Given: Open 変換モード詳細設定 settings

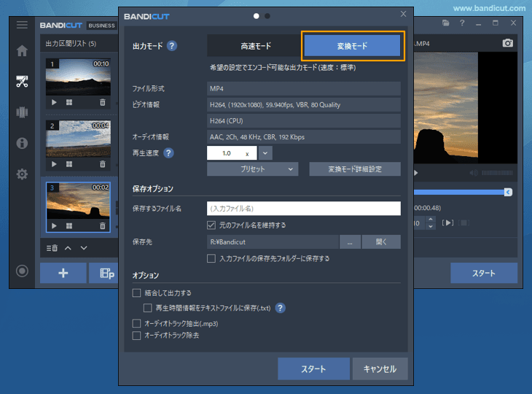Looking at the screenshot, I should [355, 169].
